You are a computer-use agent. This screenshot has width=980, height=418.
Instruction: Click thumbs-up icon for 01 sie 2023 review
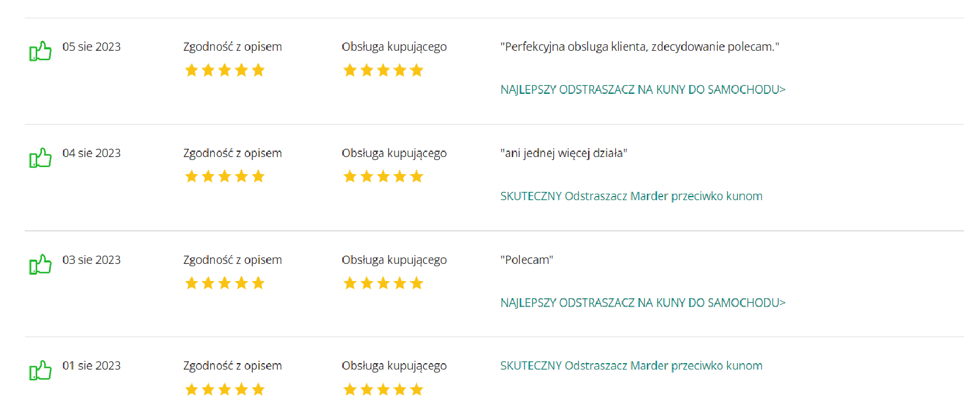click(40, 370)
